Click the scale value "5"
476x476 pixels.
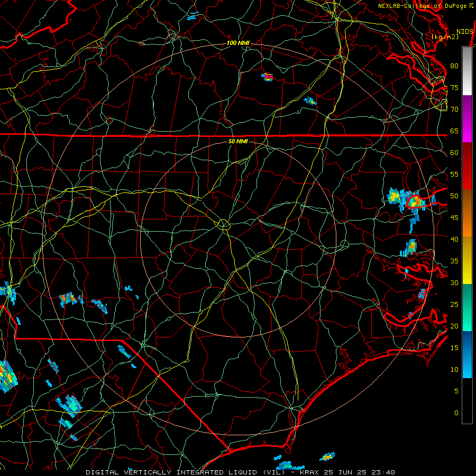coord(456,391)
